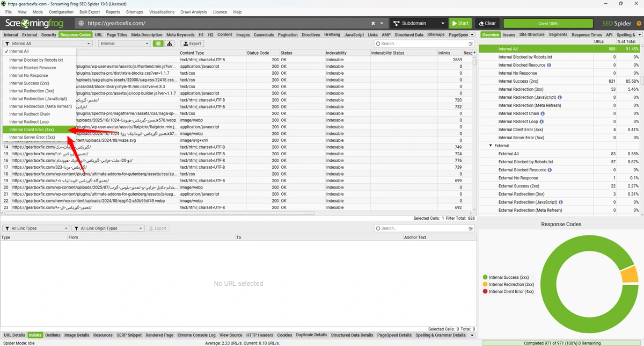The image size is (644, 346).
Task: Switch to tree view icon
Action: click(x=170, y=44)
